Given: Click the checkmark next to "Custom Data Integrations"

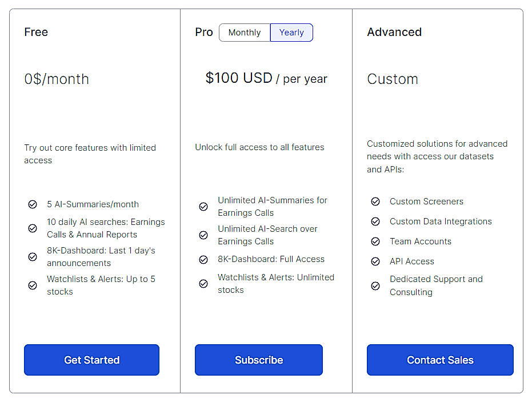Looking at the screenshot, I should 375,221.
